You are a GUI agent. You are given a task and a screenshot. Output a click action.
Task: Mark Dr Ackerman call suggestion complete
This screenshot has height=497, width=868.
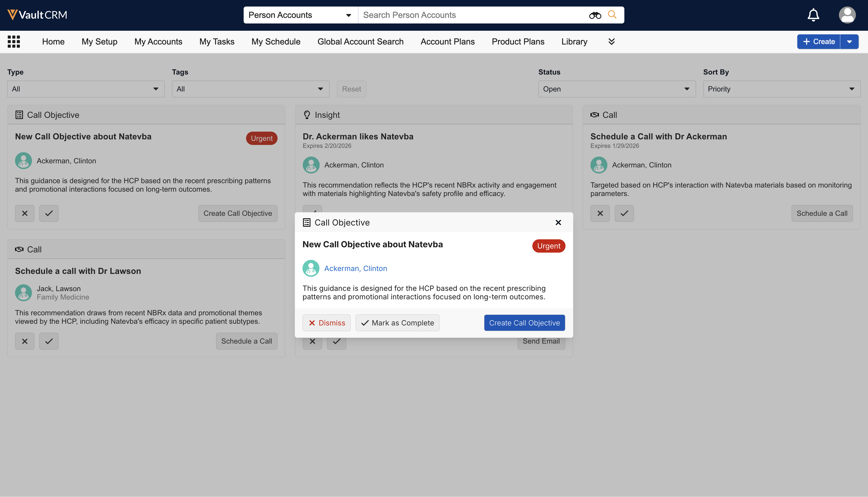point(624,213)
